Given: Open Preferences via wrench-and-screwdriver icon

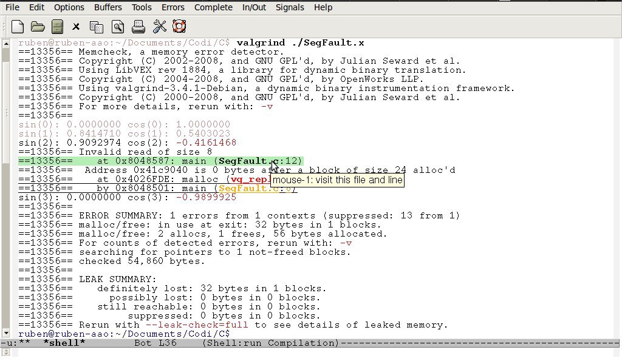Looking at the screenshot, I should click(x=160, y=27).
